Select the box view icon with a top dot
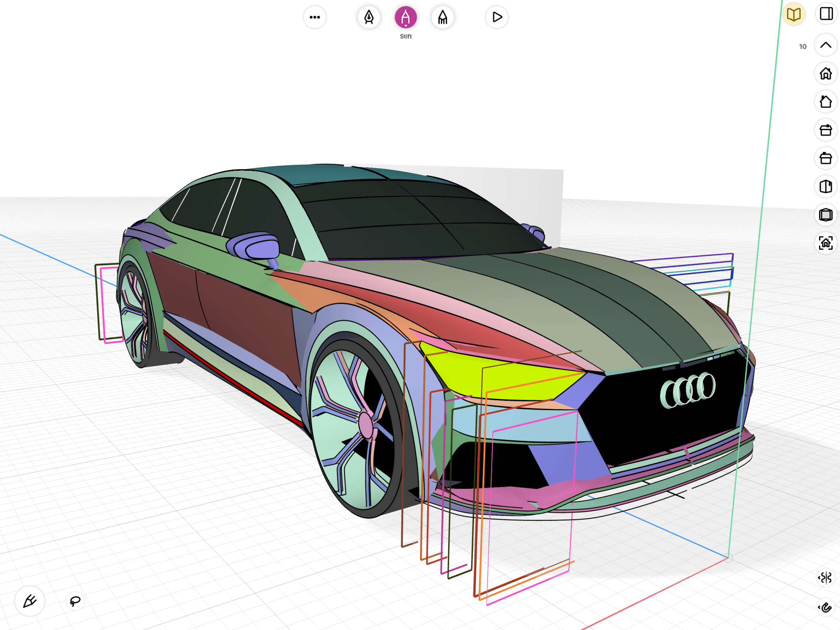 coord(826,158)
